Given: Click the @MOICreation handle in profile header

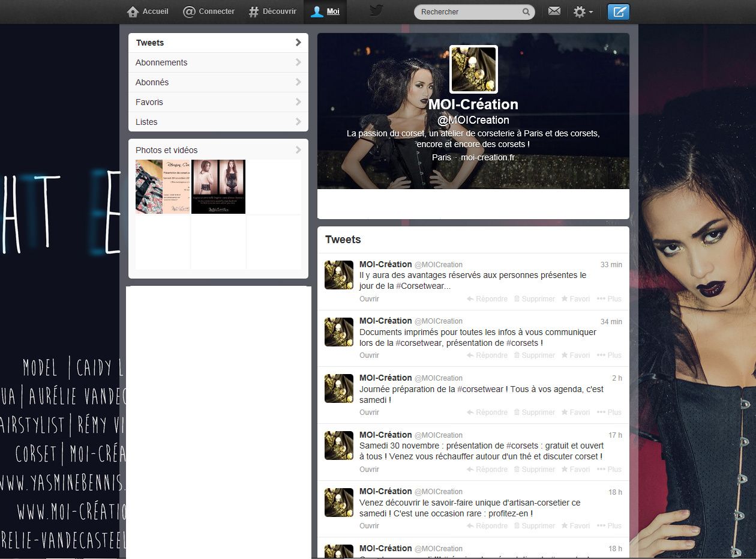Looking at the screenshot, I should pos(473,120).
